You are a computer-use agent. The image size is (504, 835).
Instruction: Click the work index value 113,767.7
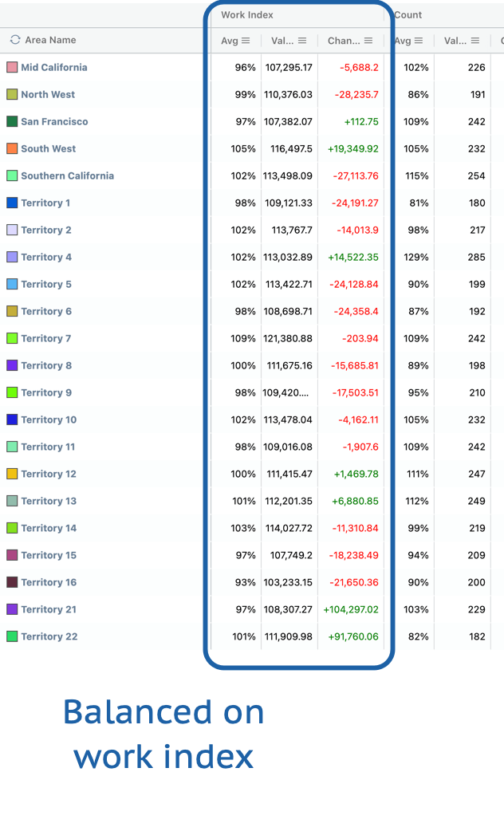click(292, 230)
